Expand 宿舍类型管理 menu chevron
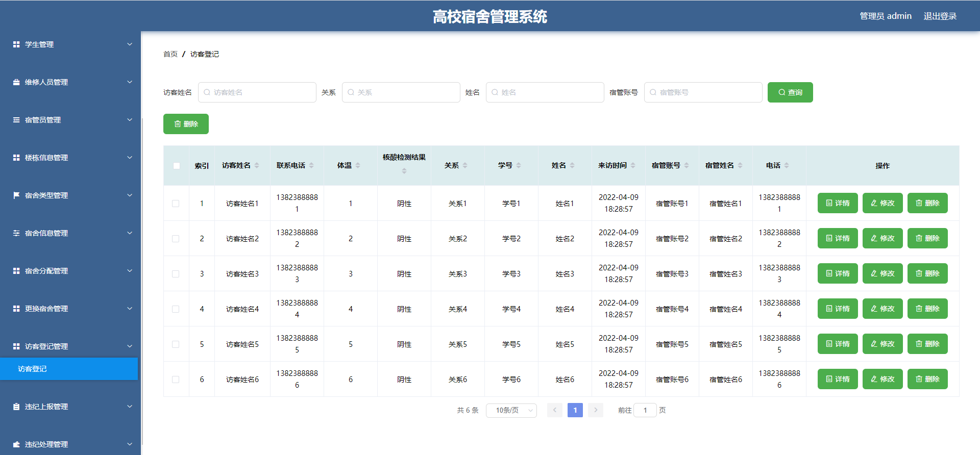The image size is (980, 455). tap(130, 195)
